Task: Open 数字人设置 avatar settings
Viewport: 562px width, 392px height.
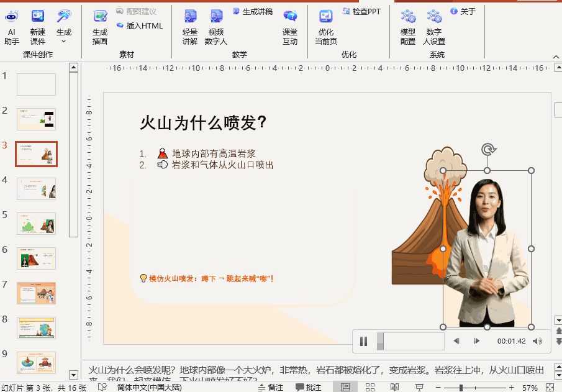Action: (x=434, y=27)
